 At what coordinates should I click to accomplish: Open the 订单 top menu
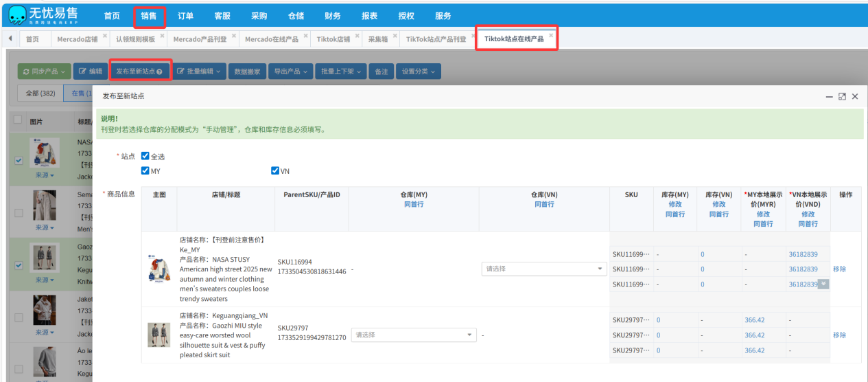click(x=185, y=16)
